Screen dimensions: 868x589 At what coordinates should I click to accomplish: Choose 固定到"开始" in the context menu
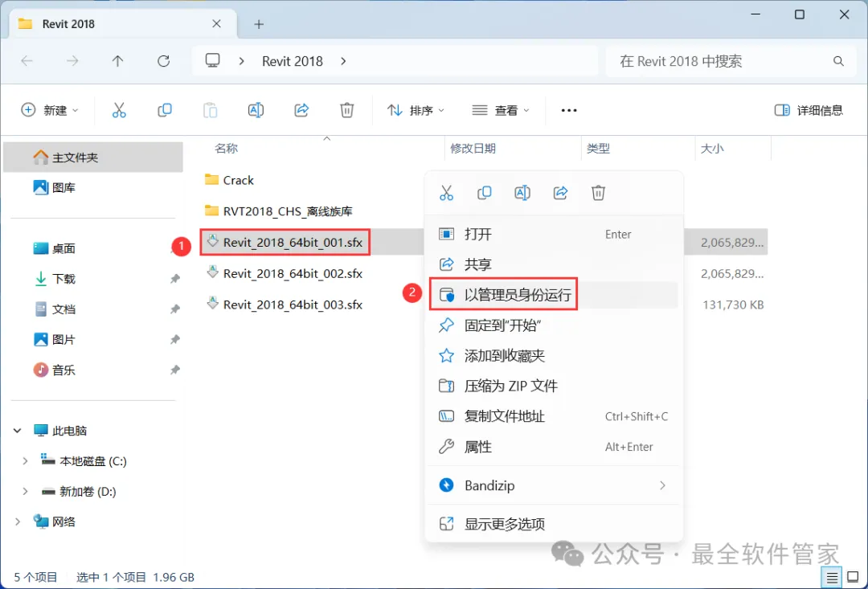pos(554,325)
